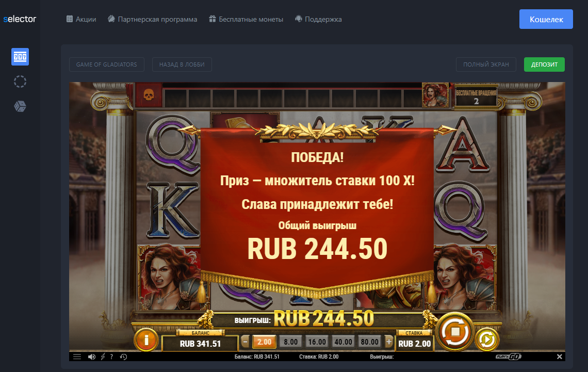The image size is (588, 372).
Task: Go back with Назад в лобби
Action: (x=182, y=64)
